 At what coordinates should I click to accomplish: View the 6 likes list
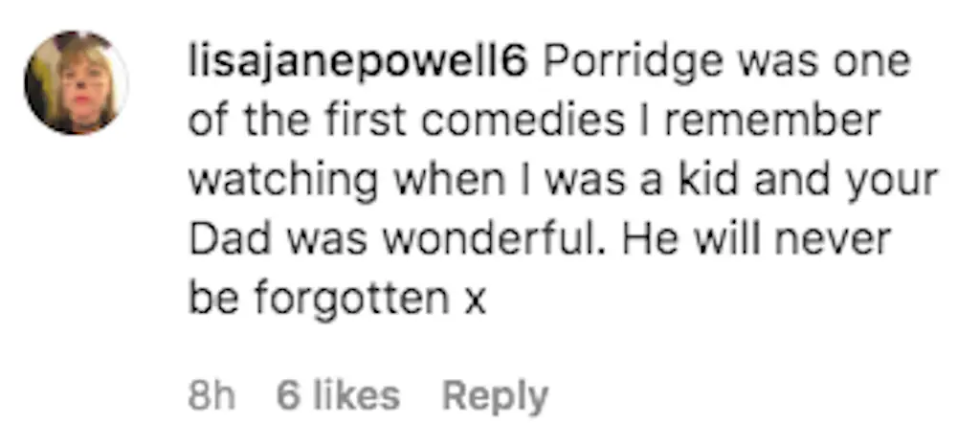pos(338,395)
